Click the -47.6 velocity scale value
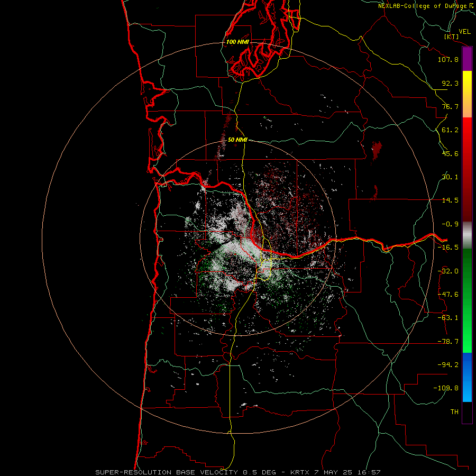The width and height of the screenshot is (476, 476). tap(448, 295)
